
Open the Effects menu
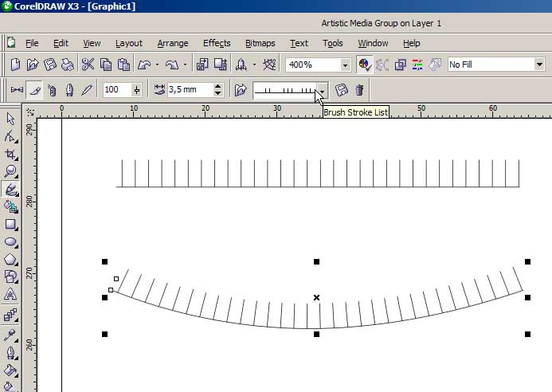(217, 43)
